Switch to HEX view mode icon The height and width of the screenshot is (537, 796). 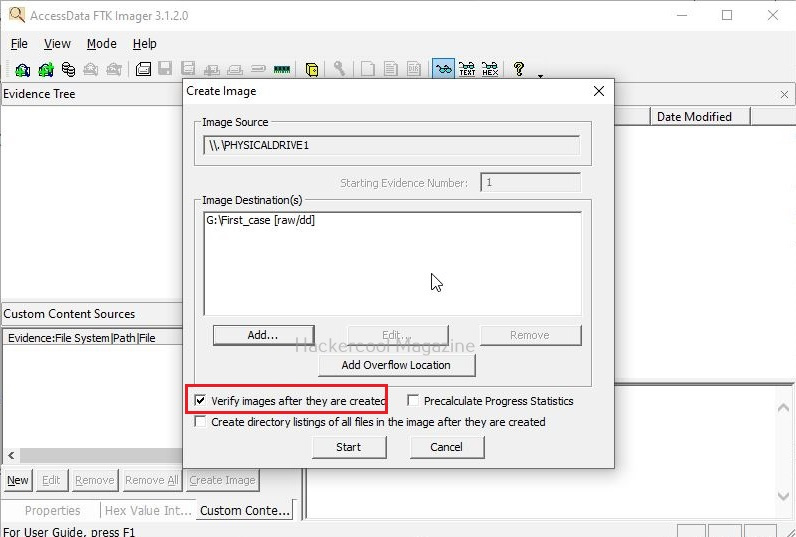[x=490, y=69]
